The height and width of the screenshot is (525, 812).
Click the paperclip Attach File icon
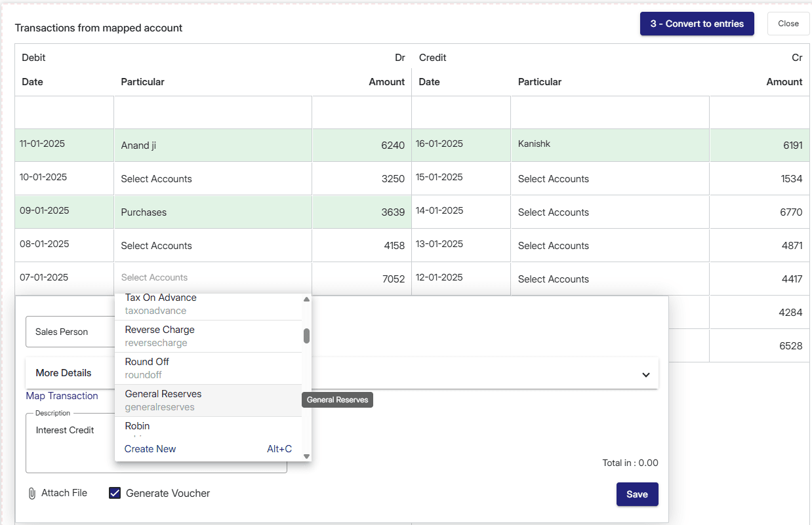(31, 494)
